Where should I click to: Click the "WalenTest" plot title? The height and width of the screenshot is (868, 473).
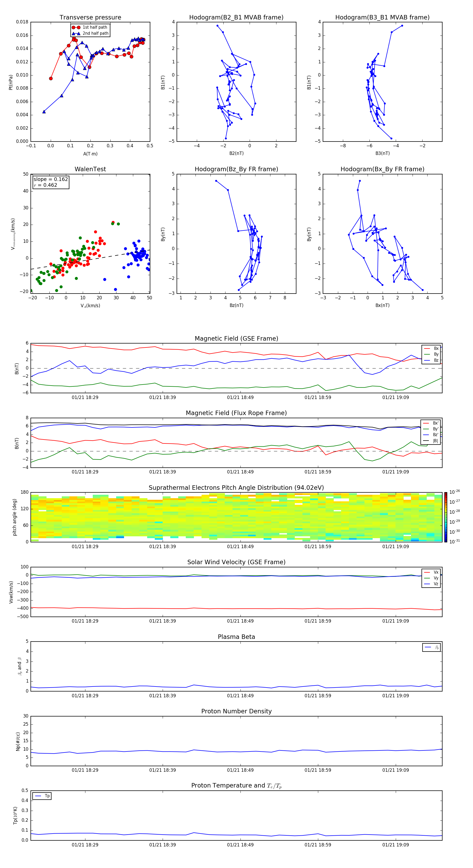[90, 169]
